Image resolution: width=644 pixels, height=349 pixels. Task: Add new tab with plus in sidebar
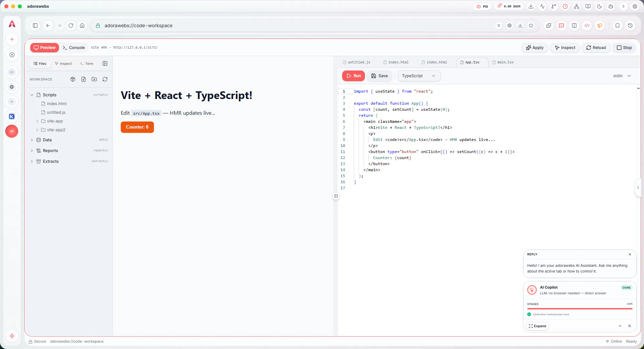click(x=12, y=39)
